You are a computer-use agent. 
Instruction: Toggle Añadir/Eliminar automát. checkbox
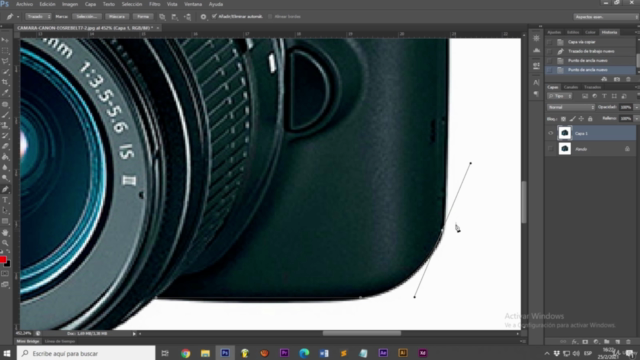214,17
